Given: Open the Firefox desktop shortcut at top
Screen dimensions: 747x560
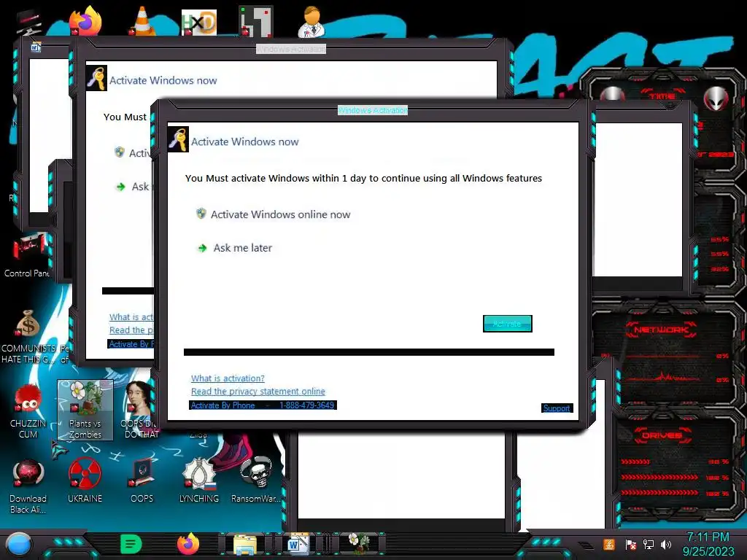Looking at the screenshot, I should [x=86, y=21].
